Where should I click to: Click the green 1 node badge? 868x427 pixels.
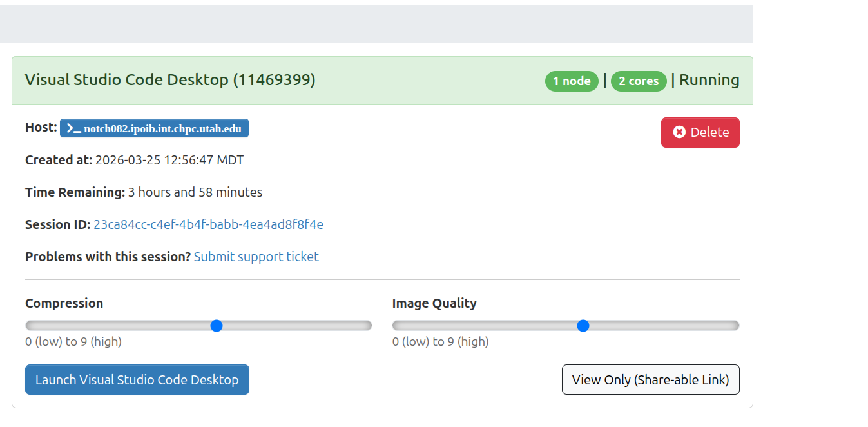click(x=572, y=81)
